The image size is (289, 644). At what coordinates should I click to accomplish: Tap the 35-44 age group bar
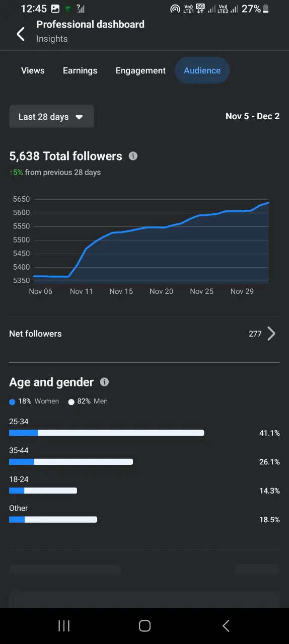click(x=71, y=461)
